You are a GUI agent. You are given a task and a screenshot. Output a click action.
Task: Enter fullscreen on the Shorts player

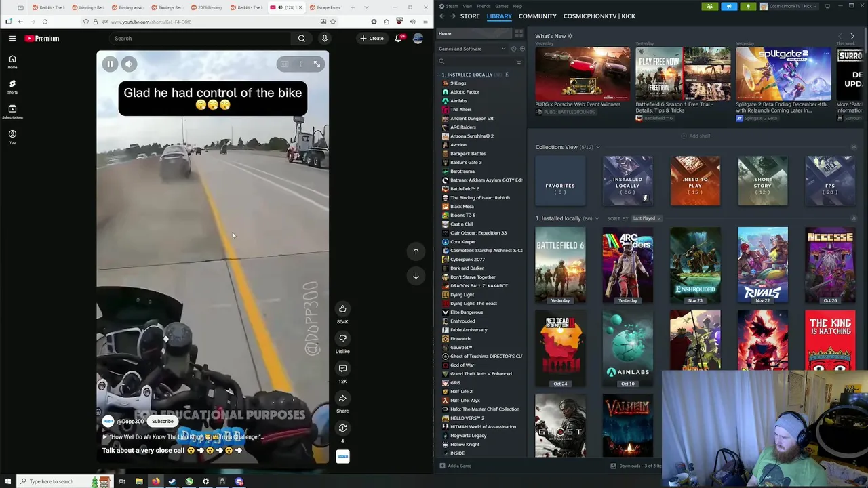317,64
